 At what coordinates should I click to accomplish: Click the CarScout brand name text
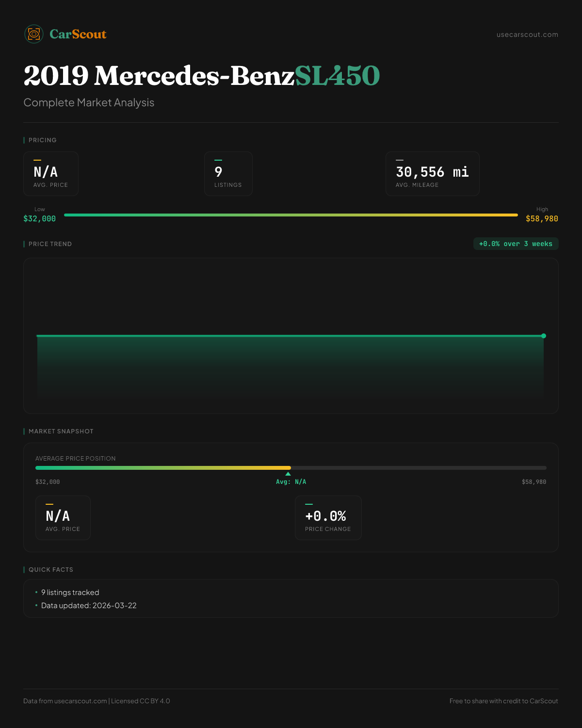point(78,34)
